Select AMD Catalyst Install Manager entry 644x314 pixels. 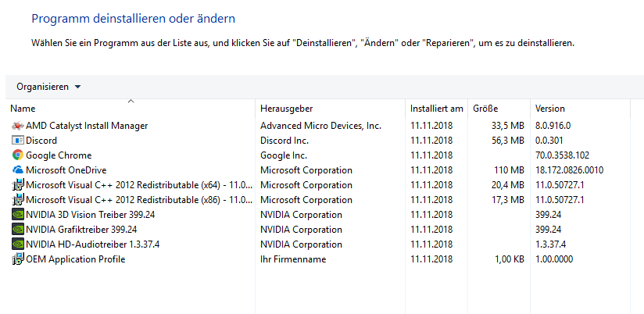coord(87,126)
